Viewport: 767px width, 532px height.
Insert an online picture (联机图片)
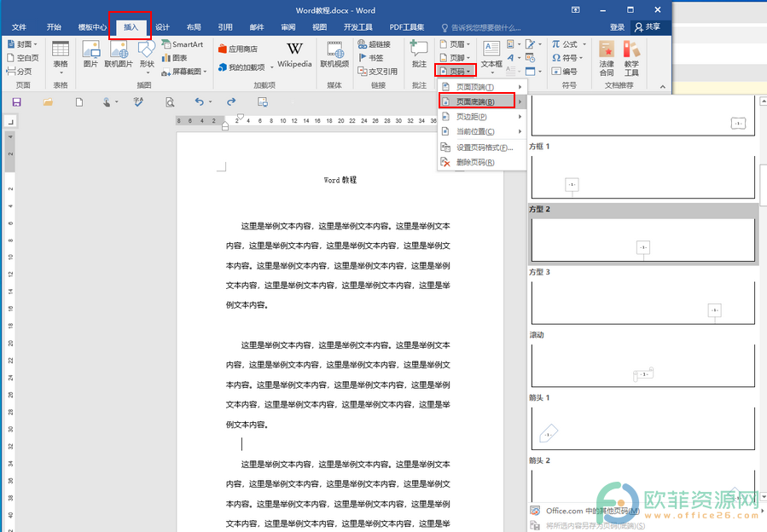click(119, 54)
